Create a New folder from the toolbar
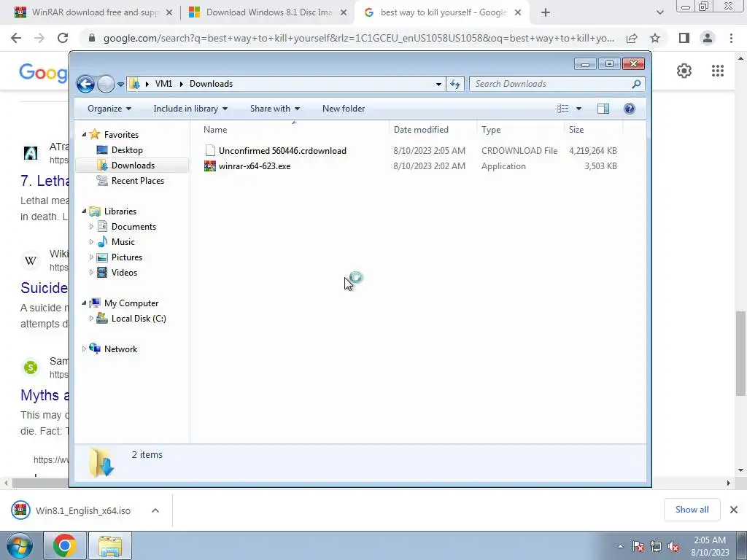The image size is (747, 560). tap(344, 109)
